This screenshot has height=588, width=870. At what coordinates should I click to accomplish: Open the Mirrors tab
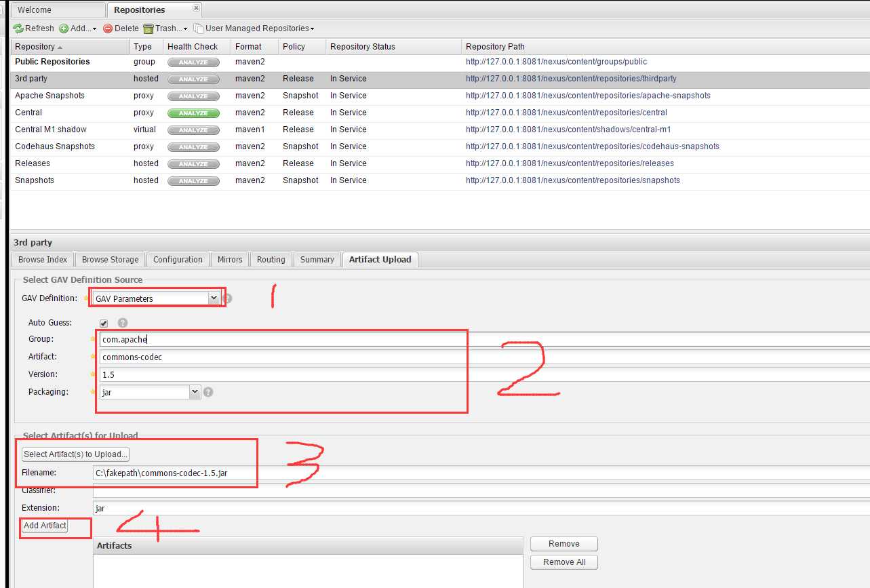click(230, 260)
